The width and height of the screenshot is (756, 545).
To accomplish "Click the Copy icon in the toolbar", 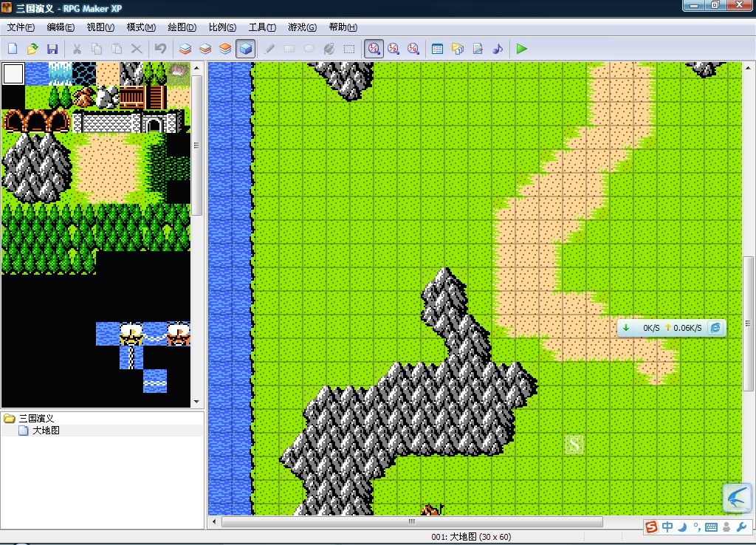I will tap(97, 49).
